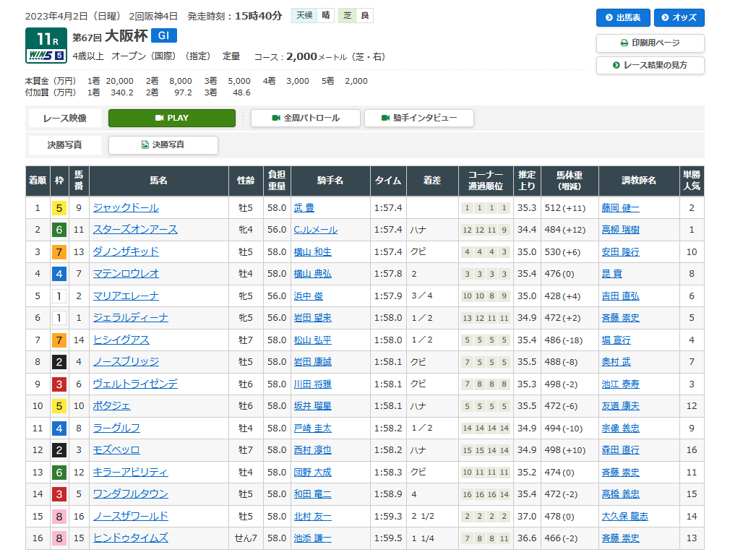The width and height of the screenshot is (730, 560).
Task: Click the 良 turf condition indicator
Action: click(x=365, y=15)
